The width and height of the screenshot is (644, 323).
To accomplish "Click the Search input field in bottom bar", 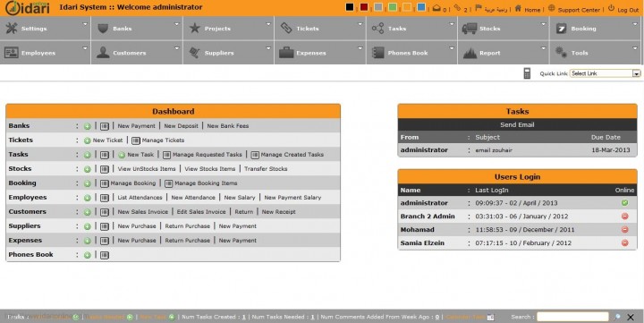I will coord(572,317).
